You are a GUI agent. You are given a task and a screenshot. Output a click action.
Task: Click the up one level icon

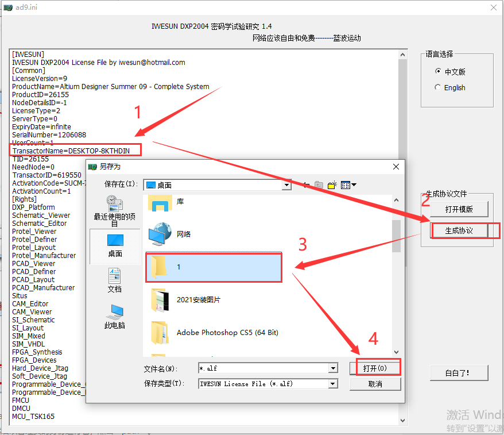319,185
